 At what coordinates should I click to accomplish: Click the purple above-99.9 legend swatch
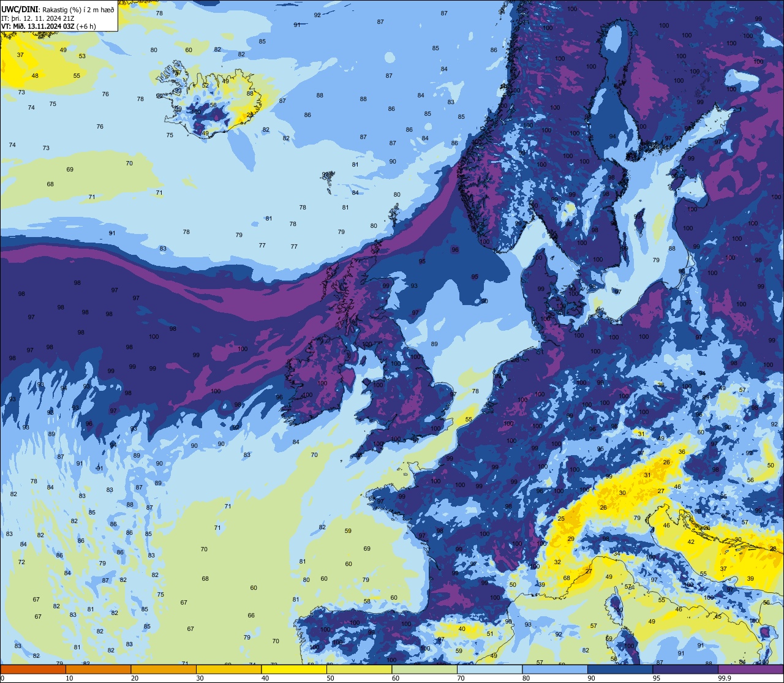[750, 669]
